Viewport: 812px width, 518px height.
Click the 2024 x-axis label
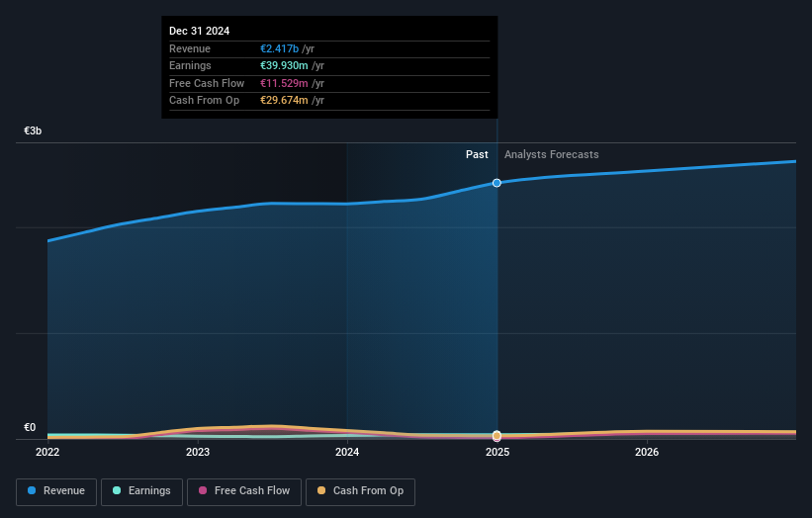pyautogui.click(x=347, y=452)
